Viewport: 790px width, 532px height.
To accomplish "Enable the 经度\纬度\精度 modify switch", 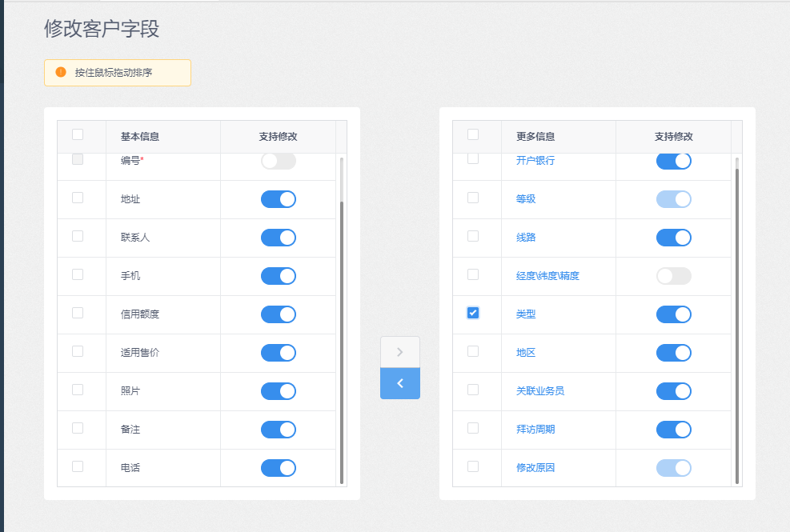I will click(674, 275).
